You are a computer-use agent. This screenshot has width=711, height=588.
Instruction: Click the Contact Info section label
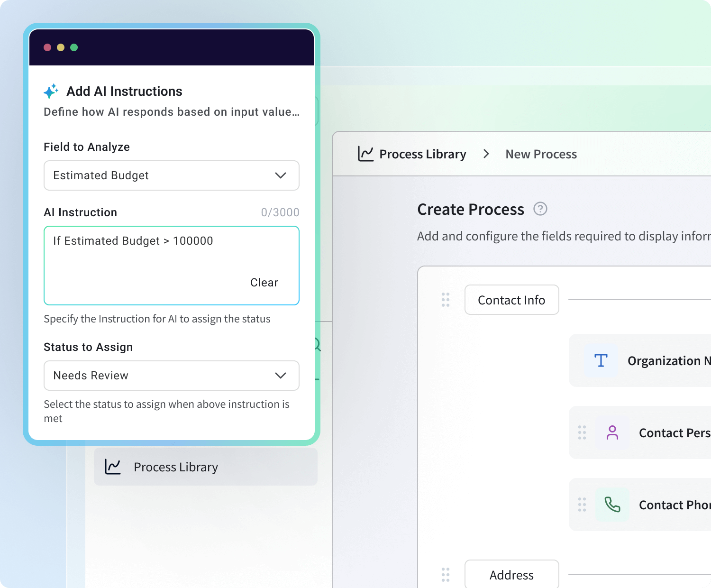tap(511, 300)
